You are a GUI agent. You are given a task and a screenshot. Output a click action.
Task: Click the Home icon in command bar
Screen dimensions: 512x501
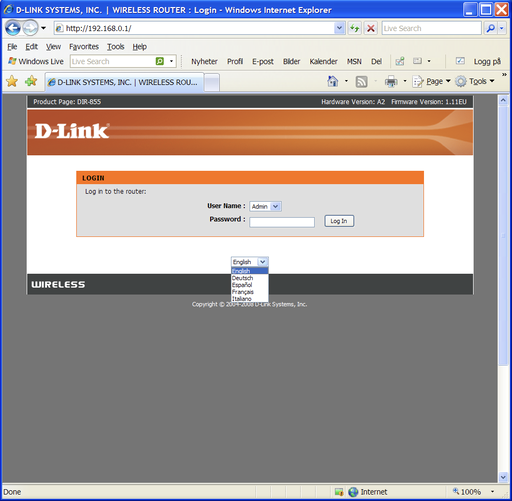333,81
